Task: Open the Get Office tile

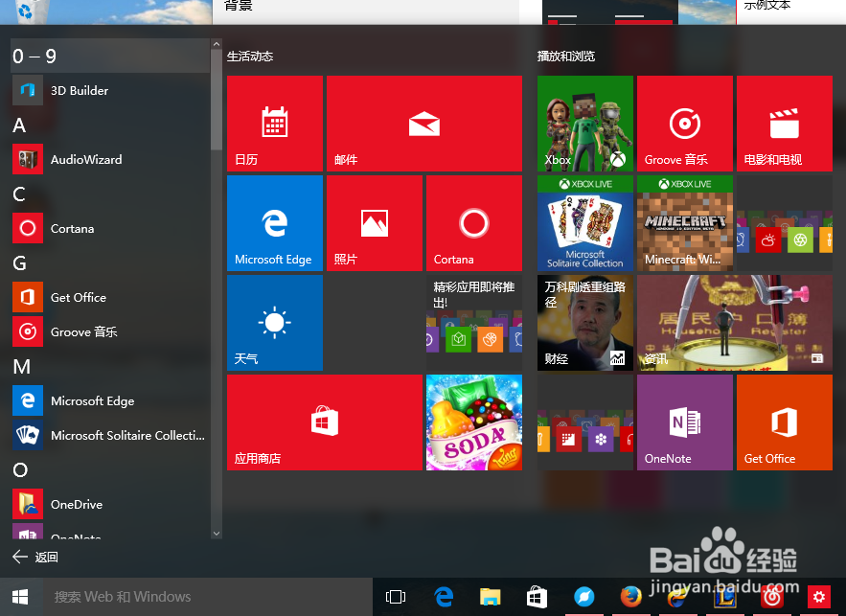Action: [x=785, y=422]
